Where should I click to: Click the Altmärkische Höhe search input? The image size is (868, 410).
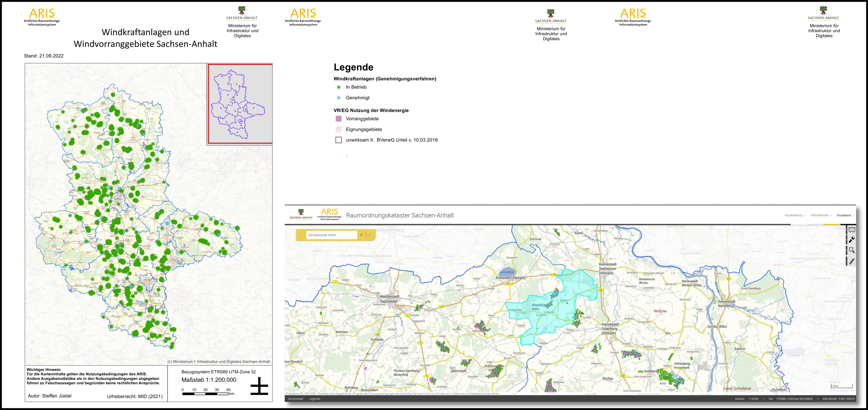point(331,235)
